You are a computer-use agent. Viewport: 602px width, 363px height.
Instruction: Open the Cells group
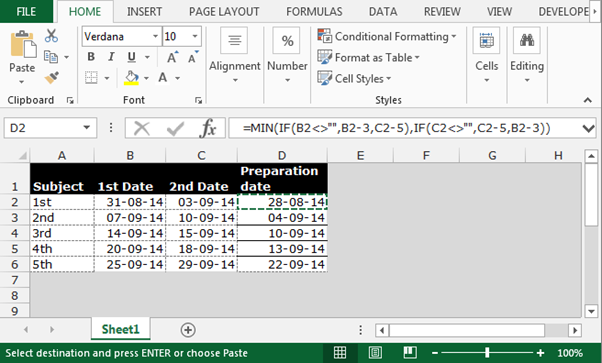(486, 56)
